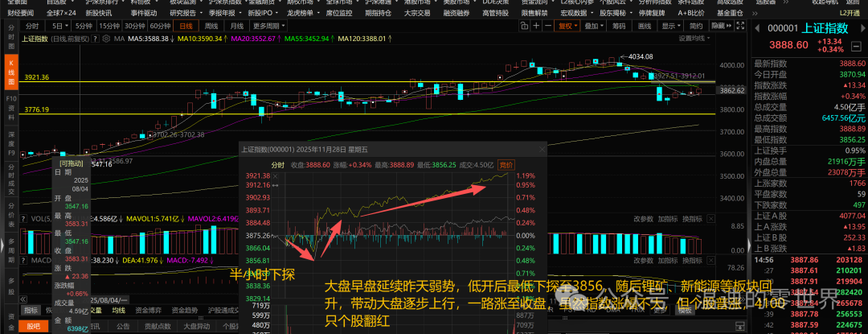Zoom in chart with plus icon
Screen dimensions: 868x334
click(536, 26)
